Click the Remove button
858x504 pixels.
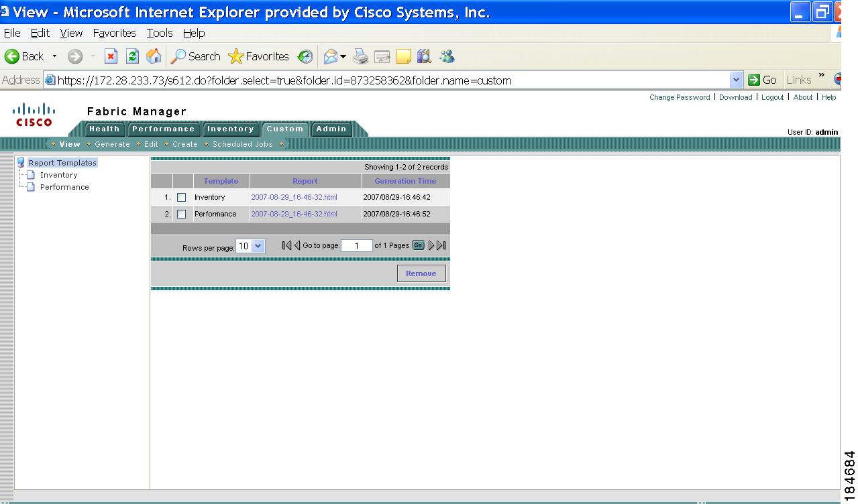click(x=421, y=273)
